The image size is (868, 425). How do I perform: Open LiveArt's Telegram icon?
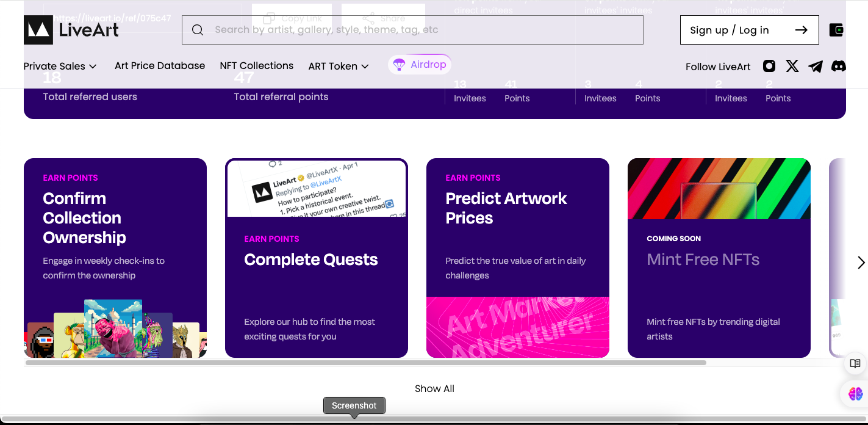pos(816,66)
